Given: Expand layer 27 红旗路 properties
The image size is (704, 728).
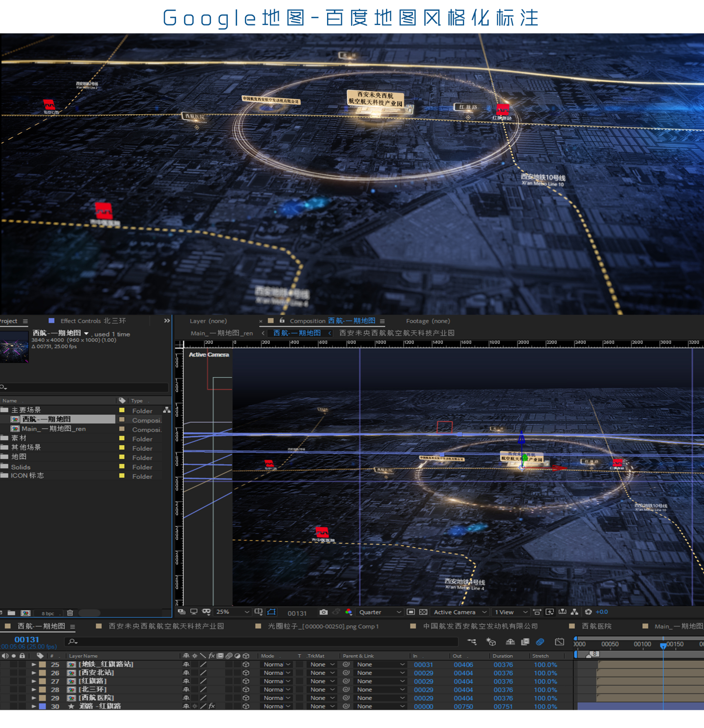Looking at the screenshot, I should point(34,681).
